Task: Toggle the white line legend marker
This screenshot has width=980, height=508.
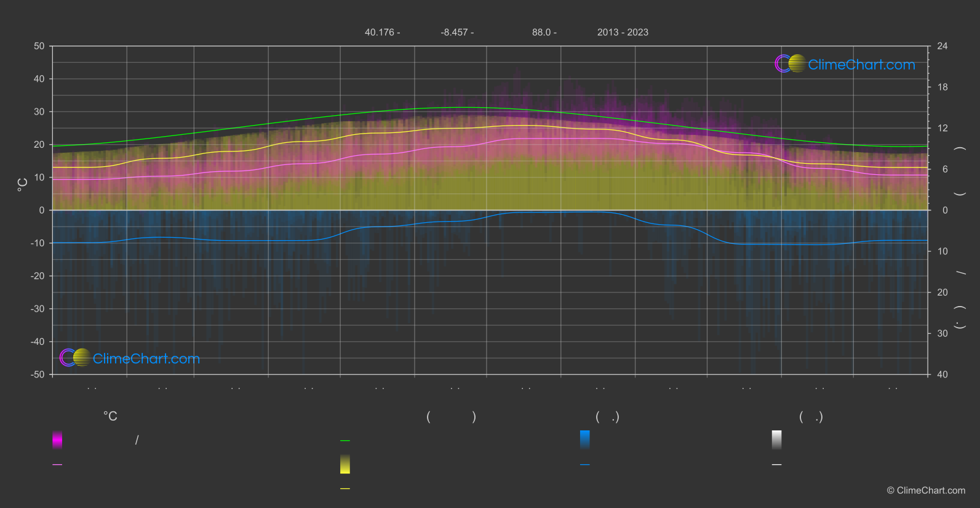Action: (777, 465)
